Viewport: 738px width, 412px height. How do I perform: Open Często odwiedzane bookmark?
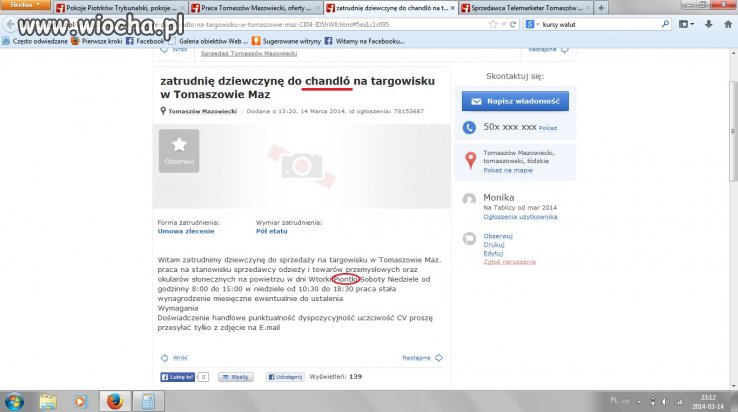(x=35, y=41)
